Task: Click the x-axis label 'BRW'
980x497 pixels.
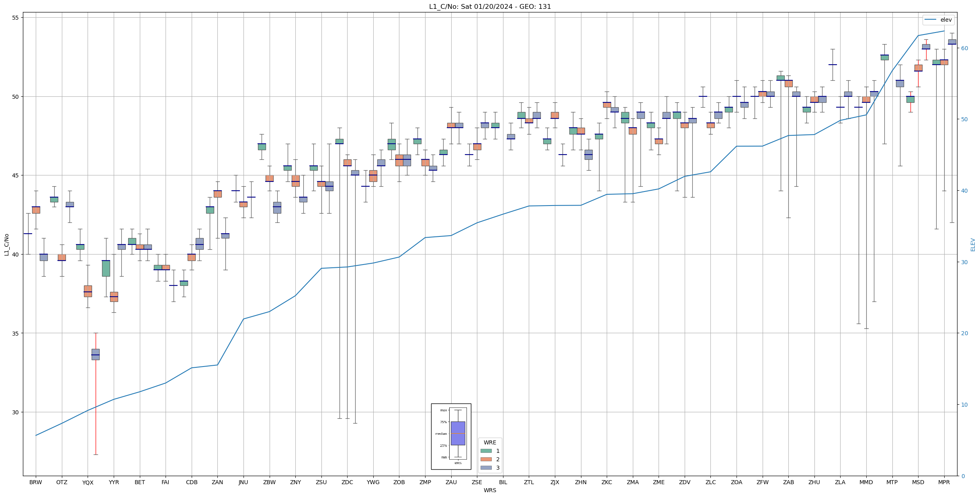Action: (x=36, y=482)
